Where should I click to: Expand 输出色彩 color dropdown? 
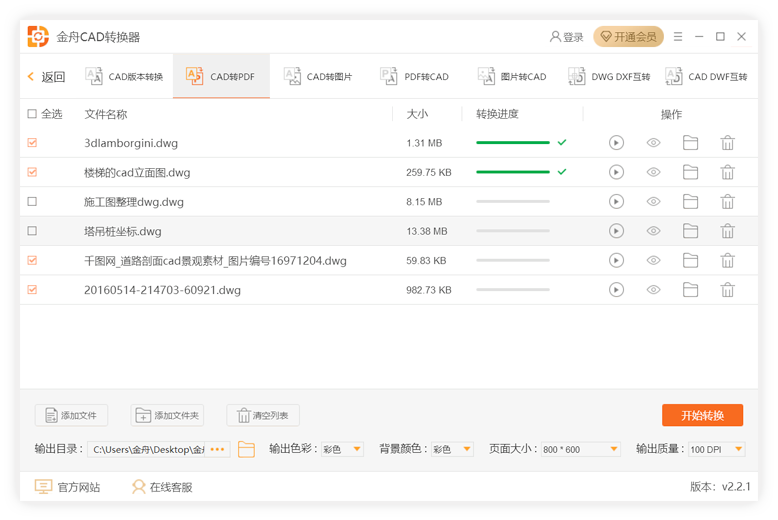(x=341, y=449)
